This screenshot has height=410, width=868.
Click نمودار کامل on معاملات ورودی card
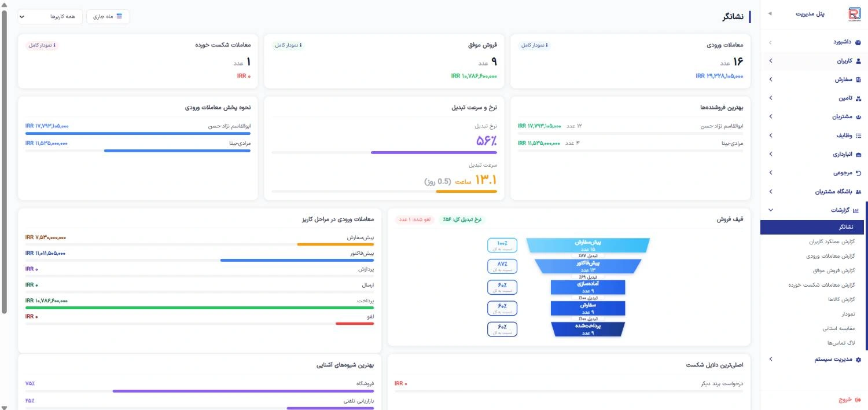[535, 45]
